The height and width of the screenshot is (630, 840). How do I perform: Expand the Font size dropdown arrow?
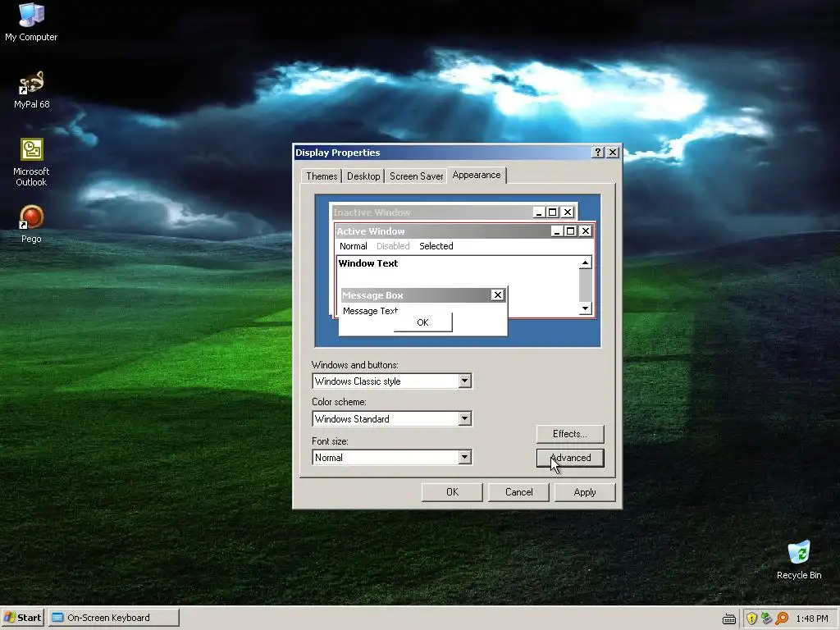(x=465, y=457)
